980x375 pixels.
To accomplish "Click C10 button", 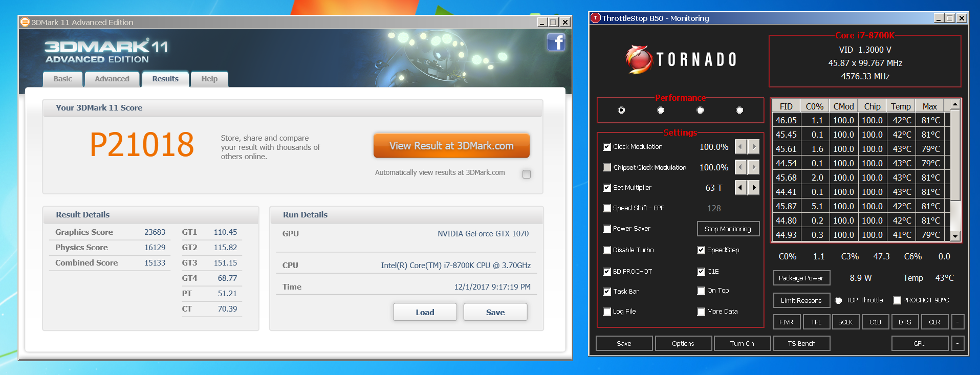I will 875,322.
